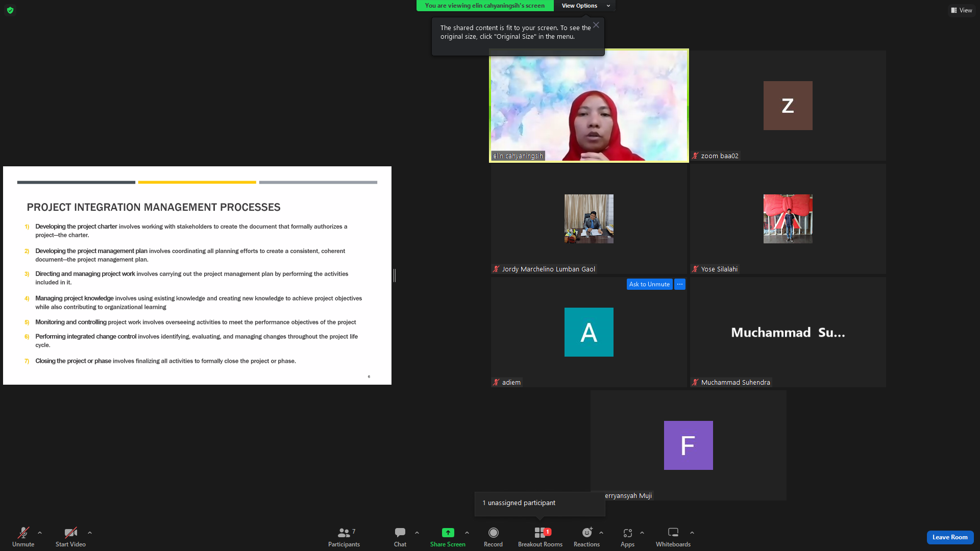Select adiem's A avatar

tap(589, 332)
